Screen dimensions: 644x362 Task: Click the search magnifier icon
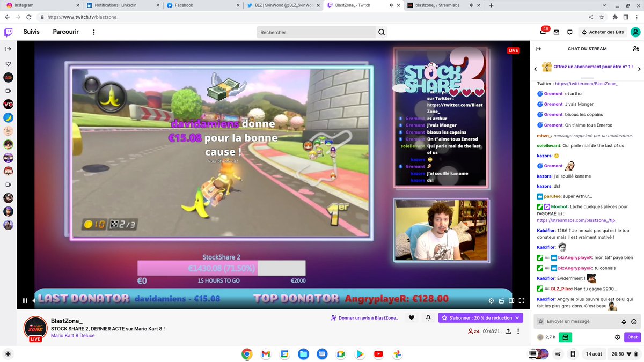tap(382, 32)
